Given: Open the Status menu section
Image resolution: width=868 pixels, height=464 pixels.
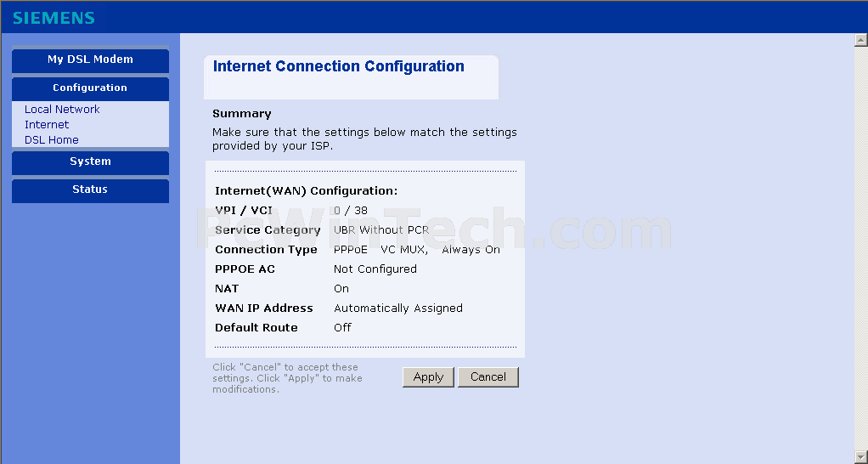Looking at the screenshot, I should click(90, 190).
